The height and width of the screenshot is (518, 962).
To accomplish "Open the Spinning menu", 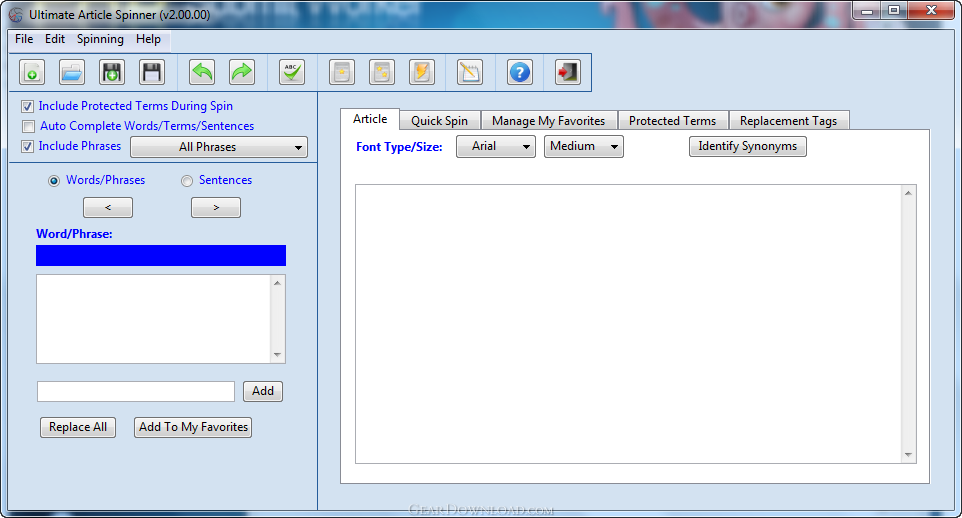I will [100, 39].
